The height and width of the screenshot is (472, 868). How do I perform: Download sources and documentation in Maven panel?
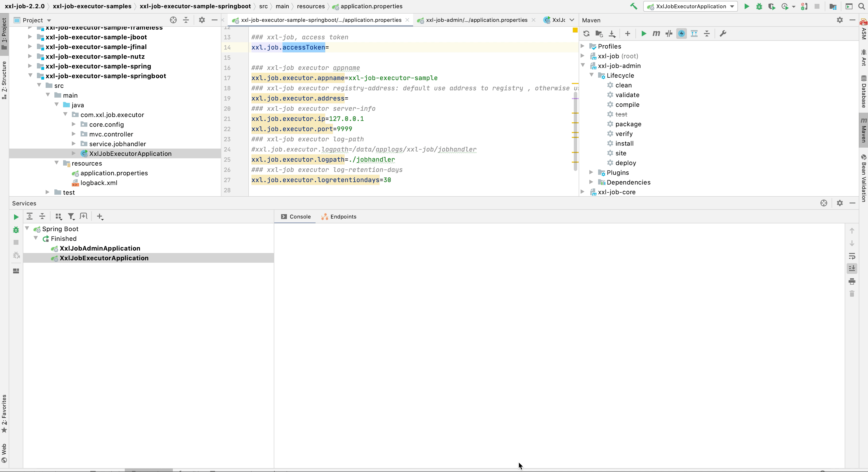(612, 33)
